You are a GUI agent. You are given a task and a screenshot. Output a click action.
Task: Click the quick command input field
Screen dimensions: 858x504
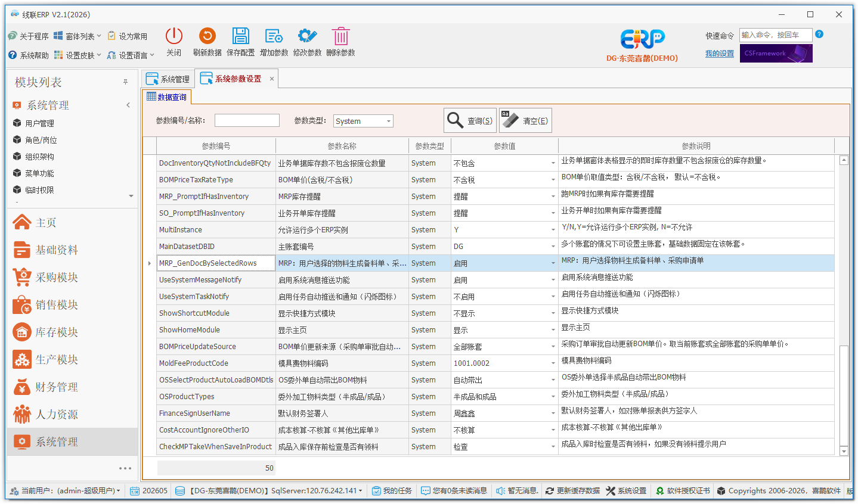tap(776, 35)
